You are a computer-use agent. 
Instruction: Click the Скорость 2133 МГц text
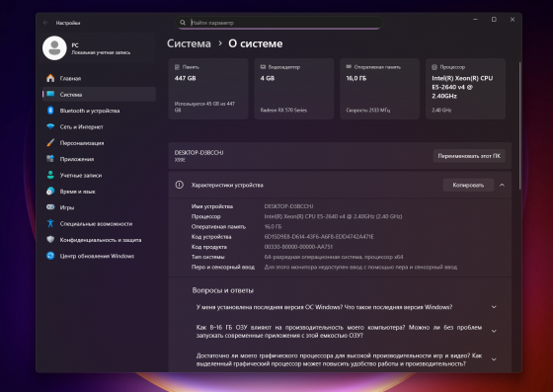367,110
